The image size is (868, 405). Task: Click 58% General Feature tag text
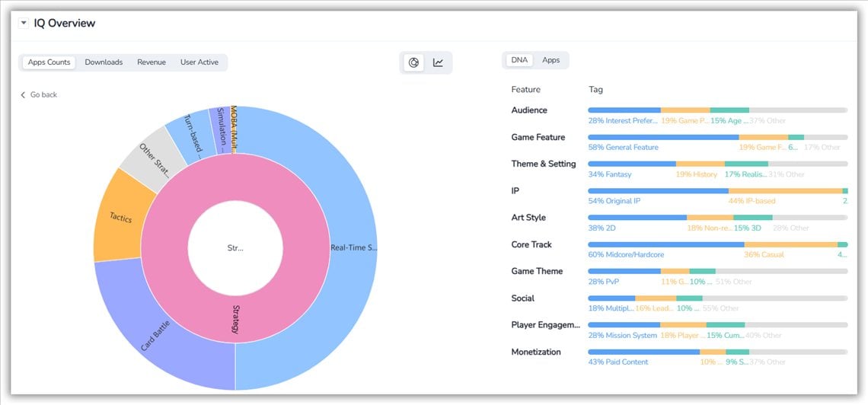(x=624, y=147)
